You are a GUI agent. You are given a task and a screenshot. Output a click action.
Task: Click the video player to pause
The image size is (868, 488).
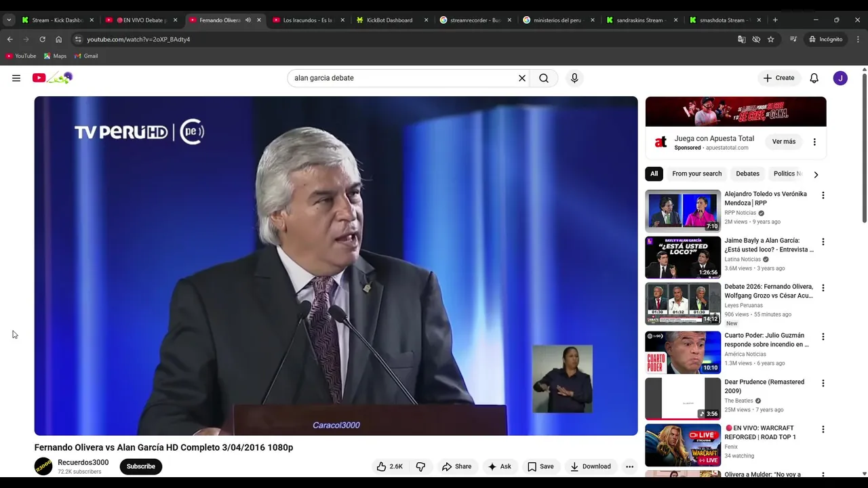pos(336,266)
